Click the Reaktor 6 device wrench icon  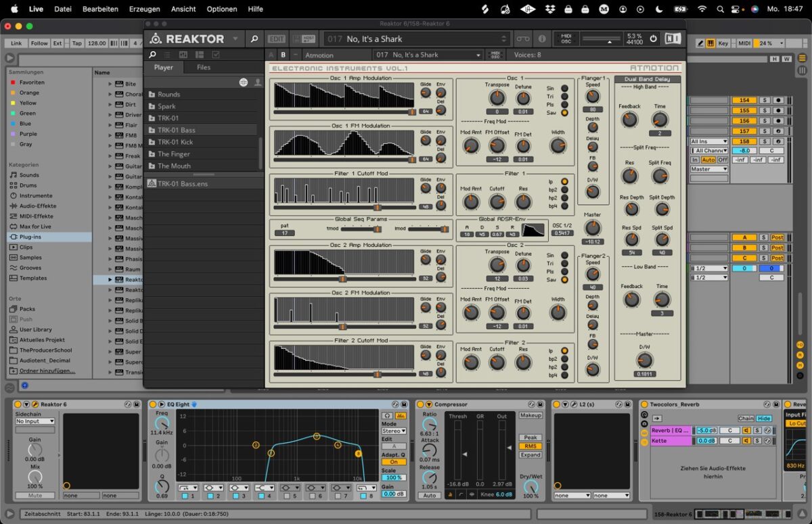click(35, 404)
